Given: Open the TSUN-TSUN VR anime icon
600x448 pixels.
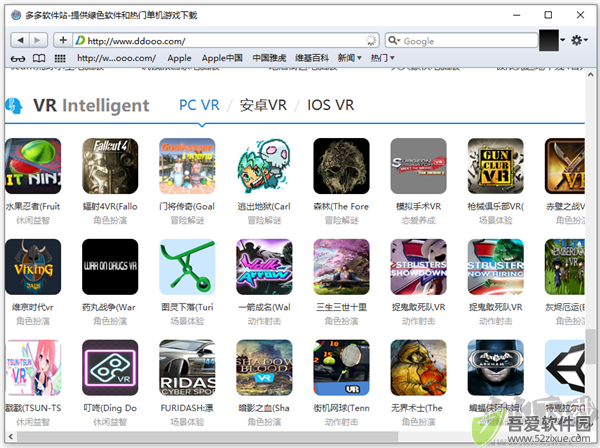Looking at the screenshot, I should point(33,368).
